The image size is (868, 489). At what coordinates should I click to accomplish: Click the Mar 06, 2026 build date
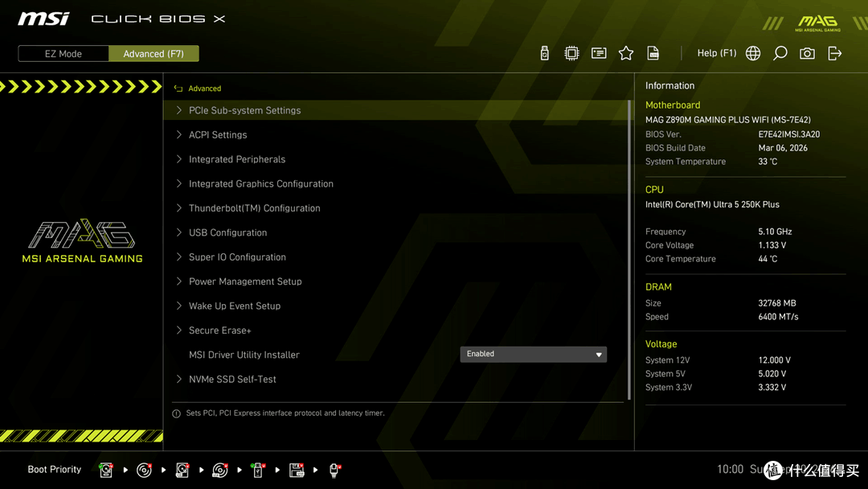[783, 148]
